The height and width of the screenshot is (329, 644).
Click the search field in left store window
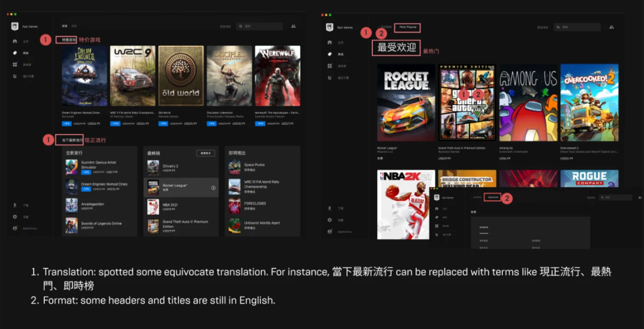tap(260, 26)
